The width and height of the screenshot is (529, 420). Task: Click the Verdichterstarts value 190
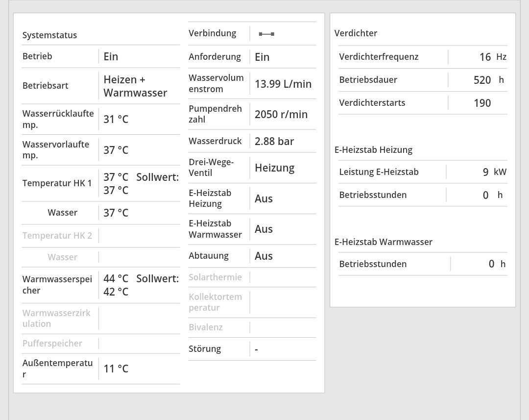coord(482,103)
